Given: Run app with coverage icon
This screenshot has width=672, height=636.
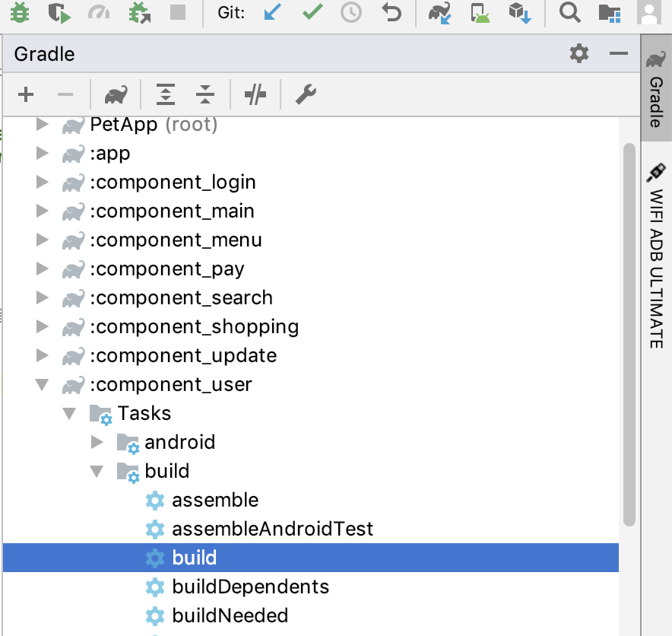Looking at the screenshot, I should 59,12.
